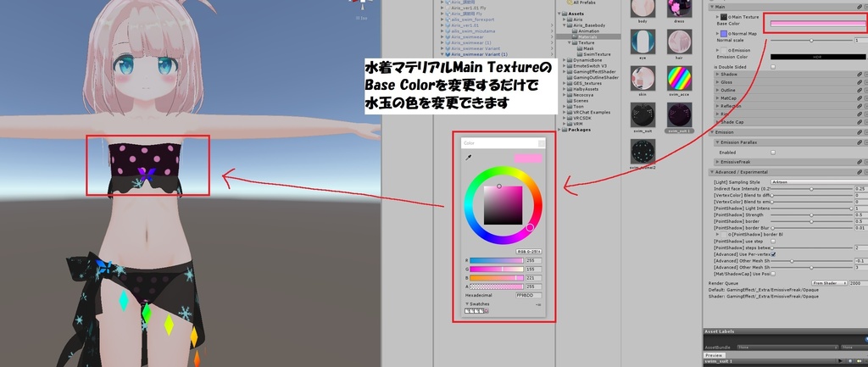The image size is (868, 367).
Task: Click the link icon on Main section
Action: [x=860, y=7]
